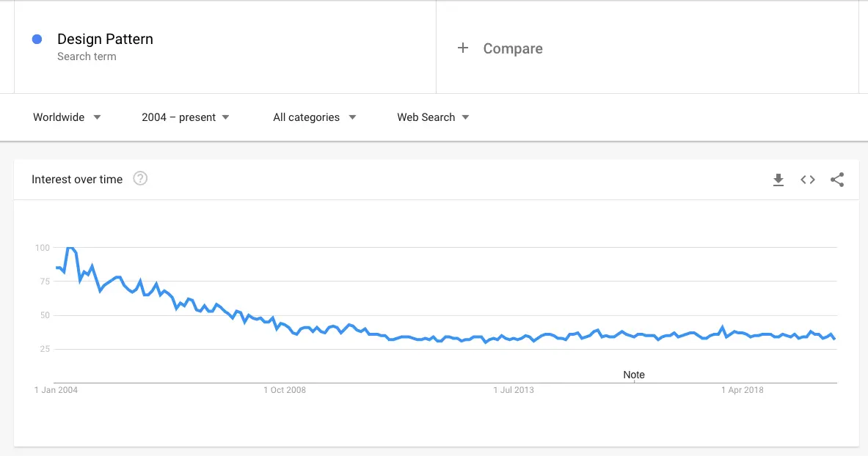The height and width of the screenshot is (456, 868).
Task: Click the trend line peak near 2004
Action: point(71,249)
